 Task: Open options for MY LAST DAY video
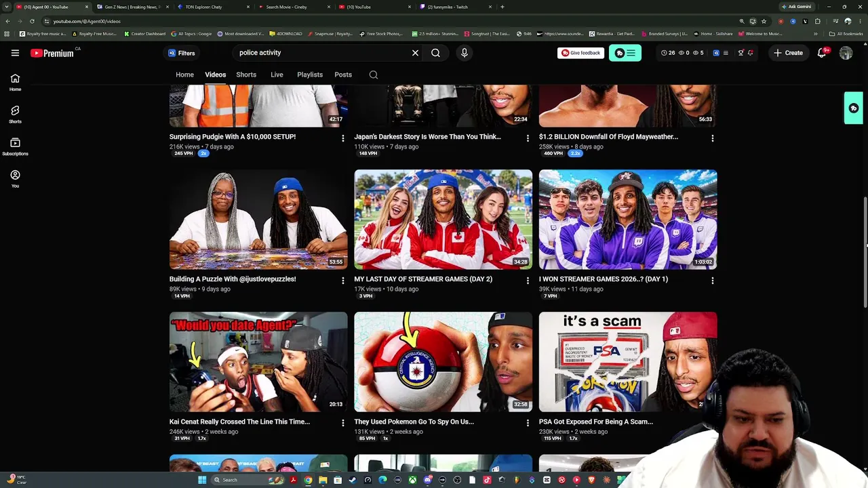click(528, 281)
